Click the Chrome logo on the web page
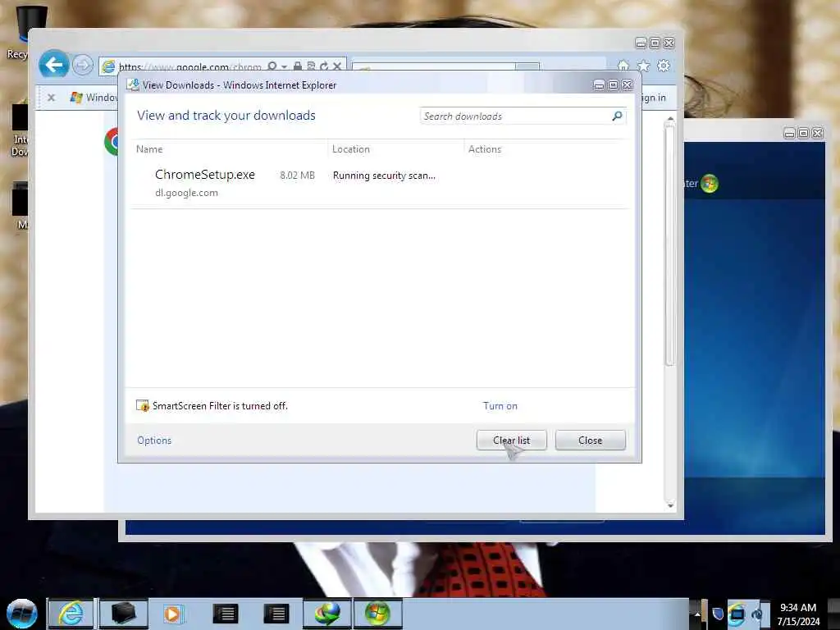 tap(112, 141)
